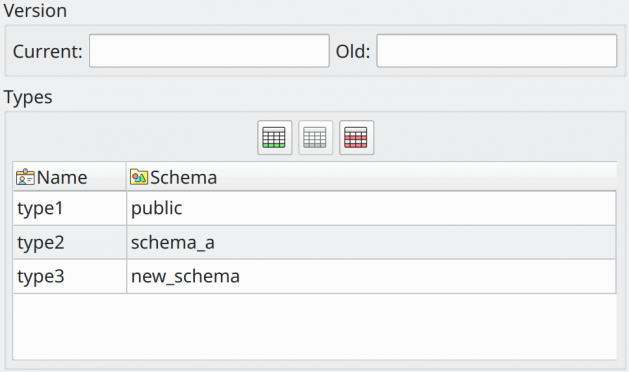Click the folder icon beside Schema header

[x=139, y=177]
